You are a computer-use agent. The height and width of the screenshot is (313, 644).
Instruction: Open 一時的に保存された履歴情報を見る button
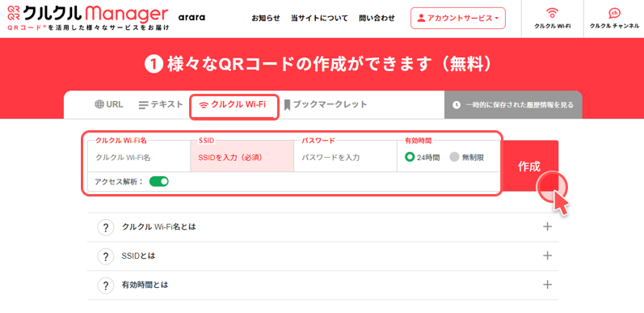(x=513, y=105)
